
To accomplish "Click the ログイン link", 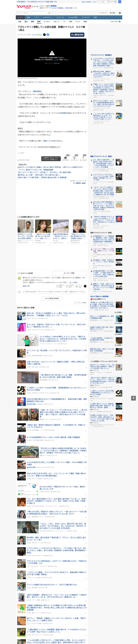I will 42,8.
